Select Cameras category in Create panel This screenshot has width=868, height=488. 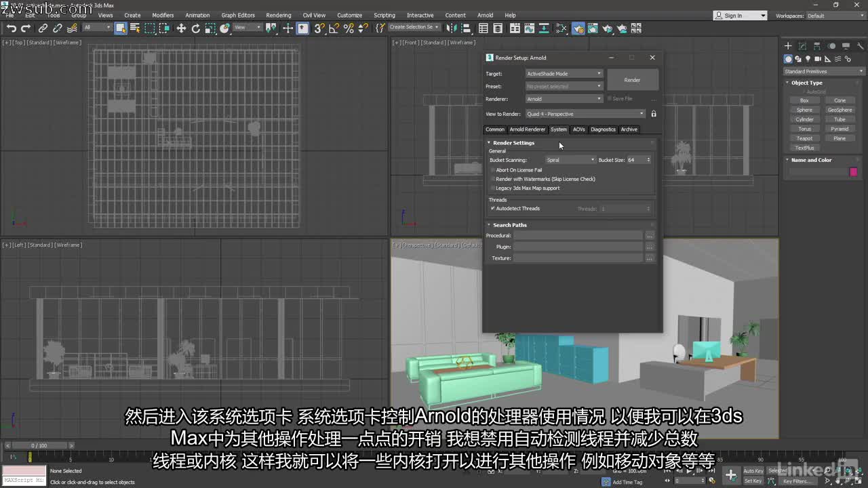(x=817, y=59)
